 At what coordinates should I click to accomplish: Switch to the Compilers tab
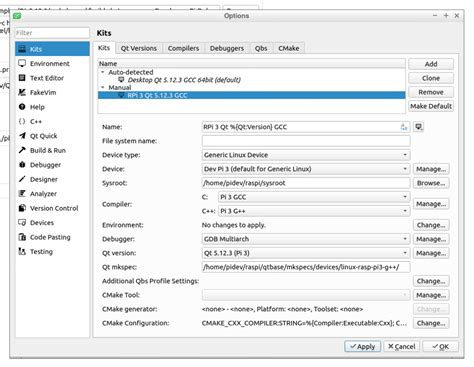[x=183, y=48]
